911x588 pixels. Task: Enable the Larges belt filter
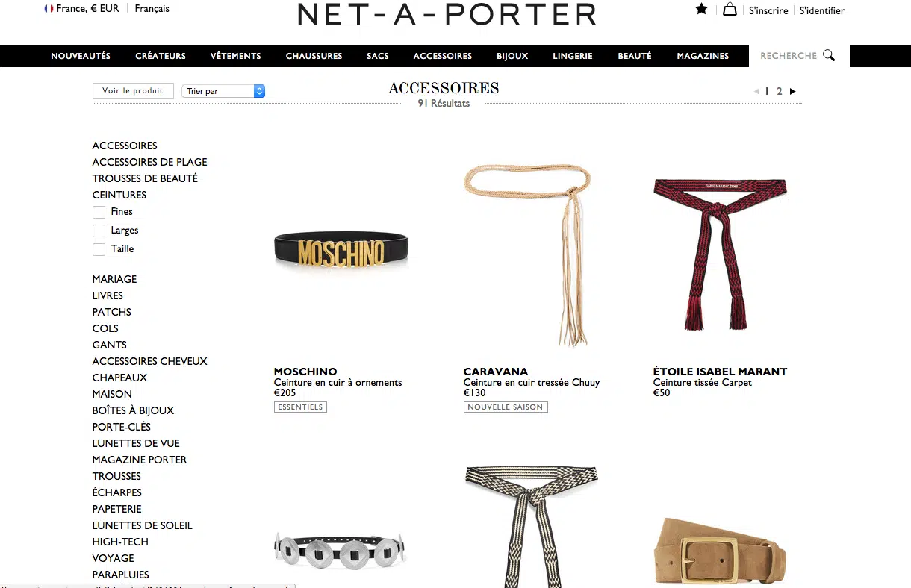point(99,231)
